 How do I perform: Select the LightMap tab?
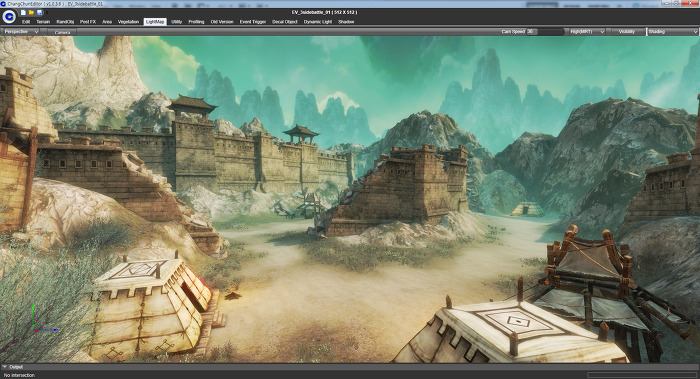coord(155,21)
